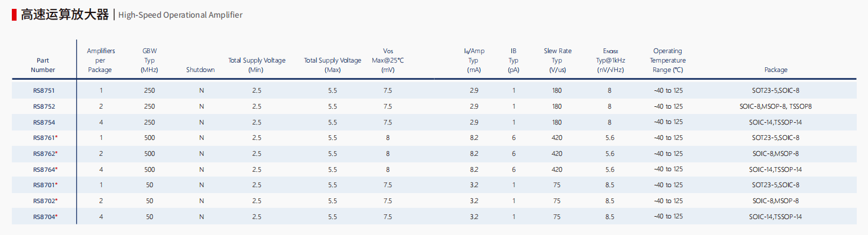Viewport: 868px width, 235px height.
Task: Click the red marker beside the title
Action: click(x=14, y=15)
